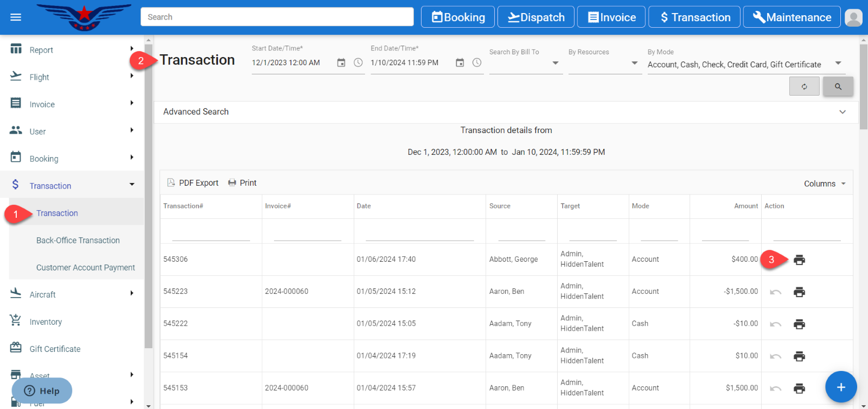The height and width of the screenshot is (409, 868).
Task: Click the blue plus add button
Action: point(840,387)
